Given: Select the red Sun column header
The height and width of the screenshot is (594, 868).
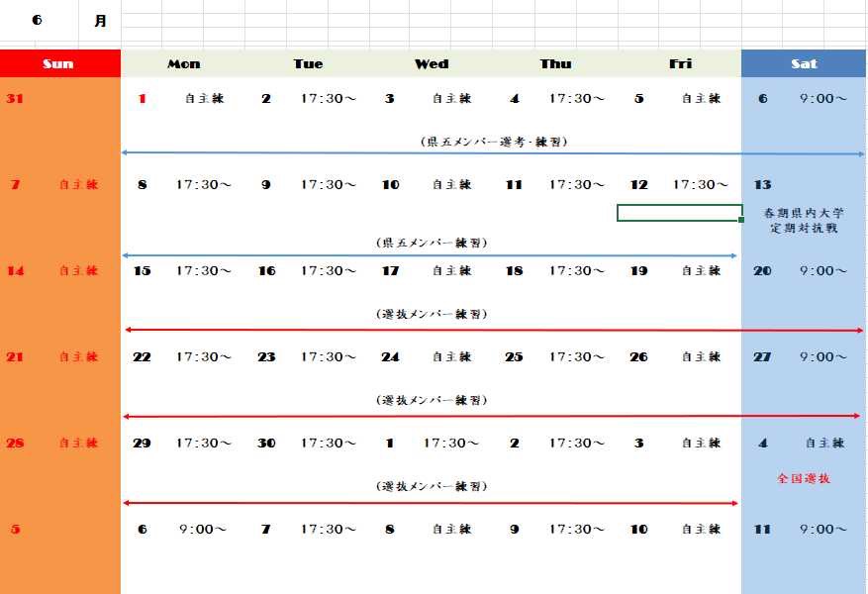Looking at the screenshot, I should tap(59, 63).
